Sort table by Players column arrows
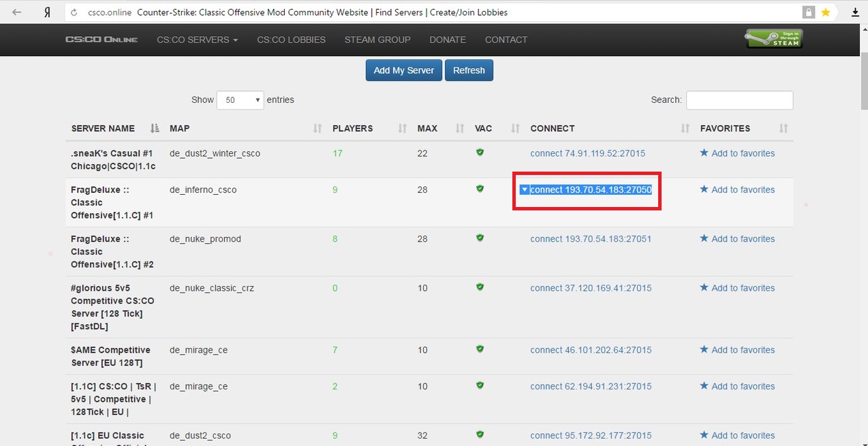868x446 pixels. [x=402, y=128]
